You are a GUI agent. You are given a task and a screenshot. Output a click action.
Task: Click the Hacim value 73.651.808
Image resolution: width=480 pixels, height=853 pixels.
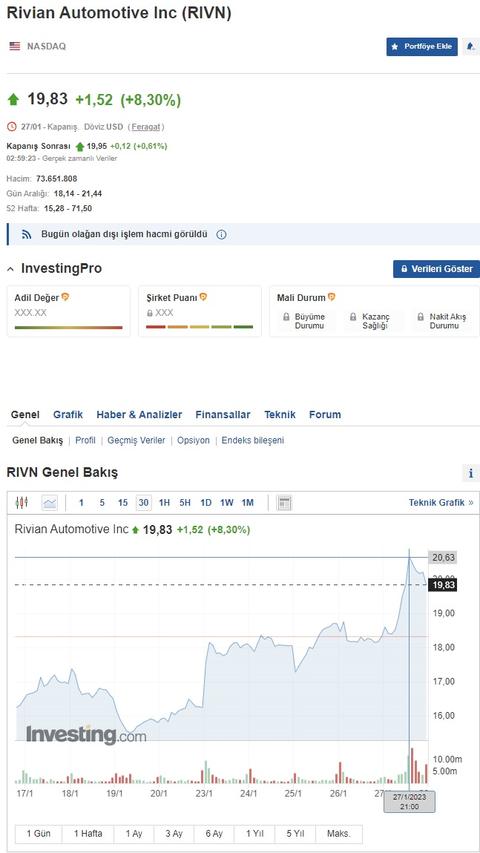57,178
